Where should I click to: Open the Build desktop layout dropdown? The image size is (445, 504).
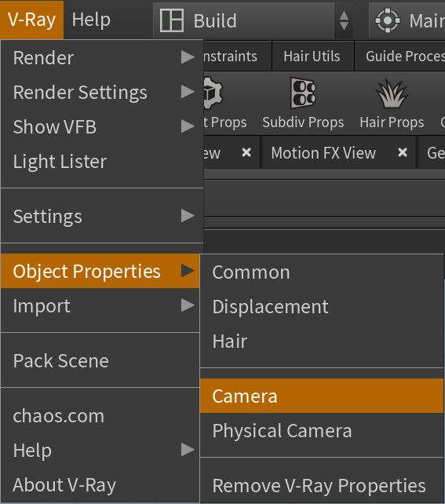click(x=253, y=20)
